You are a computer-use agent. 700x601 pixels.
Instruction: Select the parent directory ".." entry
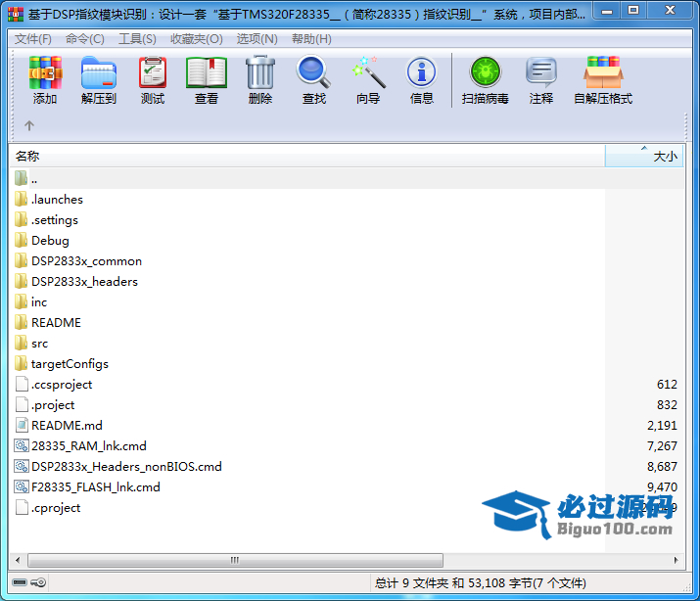coord(34,179)
